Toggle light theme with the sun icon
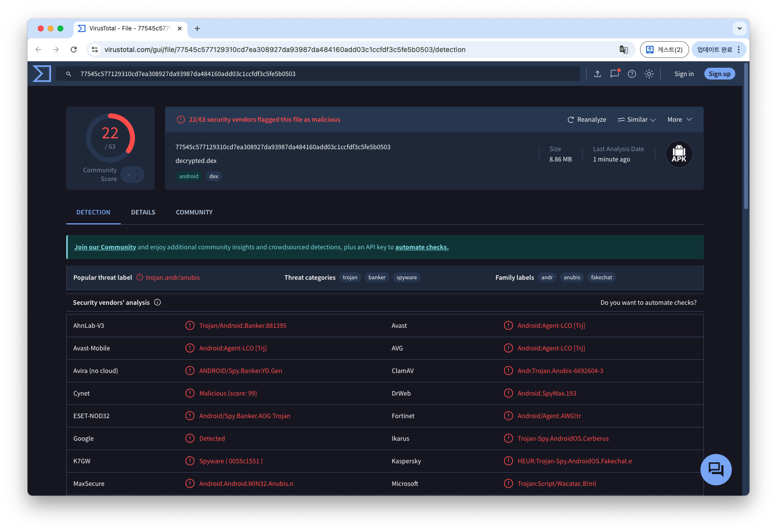Image resolution: width=777 pixels, height=532 pixels. 649,74
